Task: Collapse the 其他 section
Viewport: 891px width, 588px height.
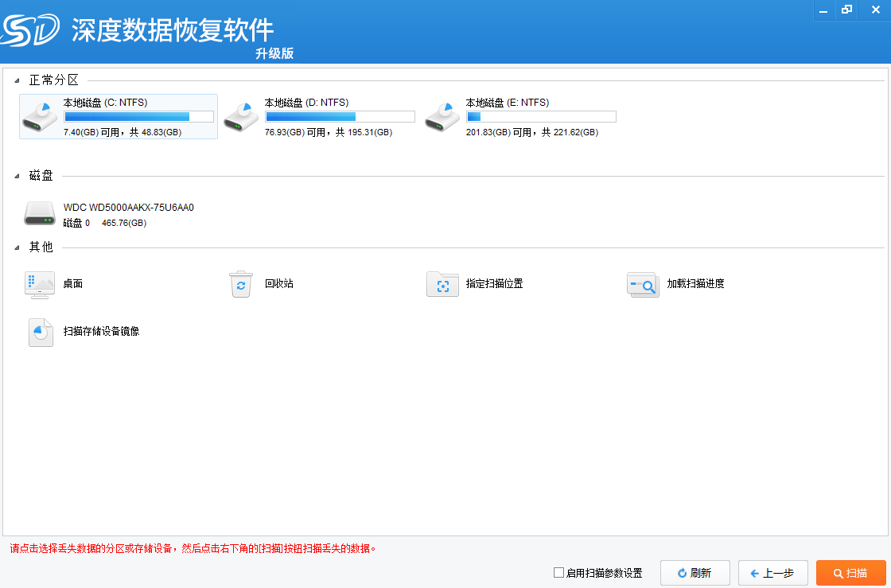Action: pyautogui.click(x=18, y=247)
